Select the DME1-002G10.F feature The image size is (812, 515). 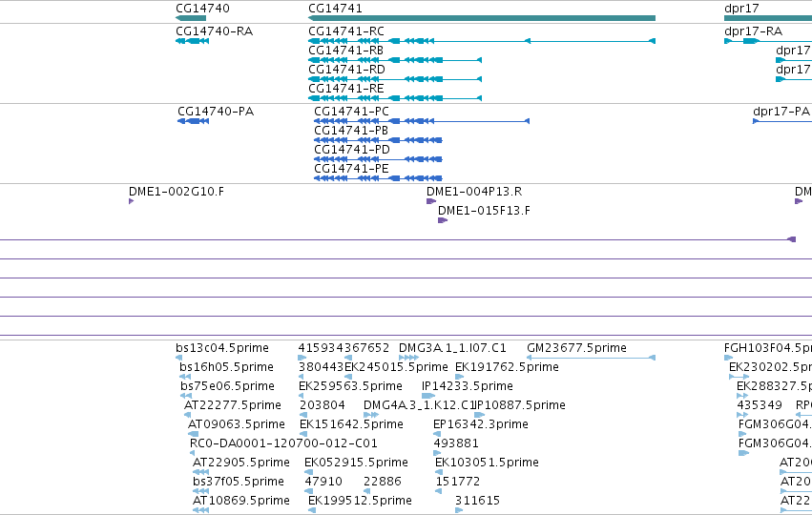(x=177, y=192)
